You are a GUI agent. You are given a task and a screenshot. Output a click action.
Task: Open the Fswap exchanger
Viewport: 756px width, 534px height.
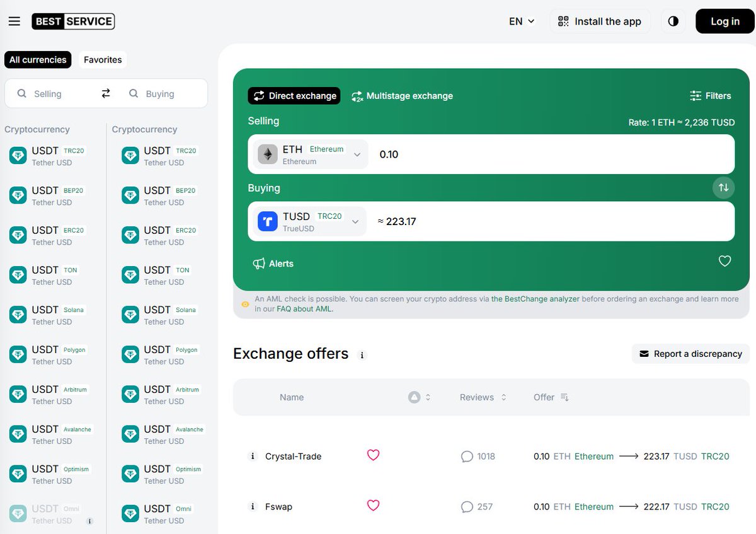279,507
